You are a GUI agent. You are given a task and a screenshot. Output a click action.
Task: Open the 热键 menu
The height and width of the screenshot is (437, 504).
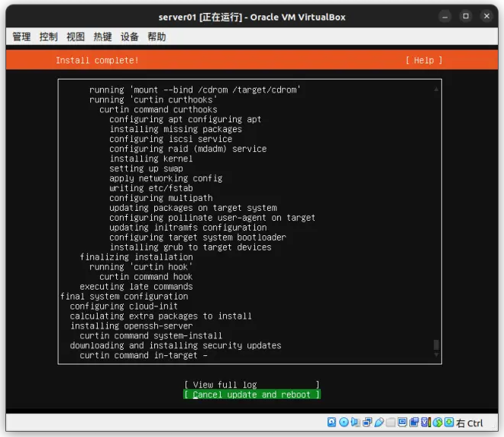click(102, 37)
